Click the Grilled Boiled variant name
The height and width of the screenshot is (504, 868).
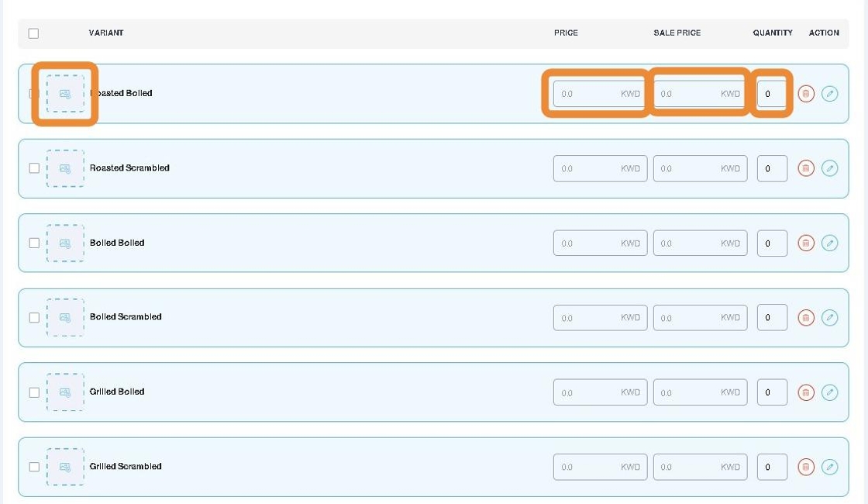pos(117,392)
